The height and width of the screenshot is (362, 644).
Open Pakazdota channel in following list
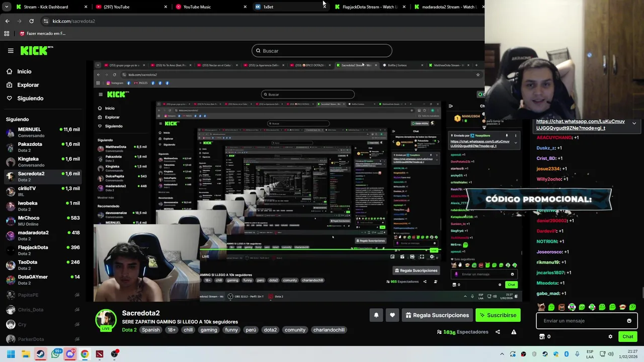pos(43,147)
